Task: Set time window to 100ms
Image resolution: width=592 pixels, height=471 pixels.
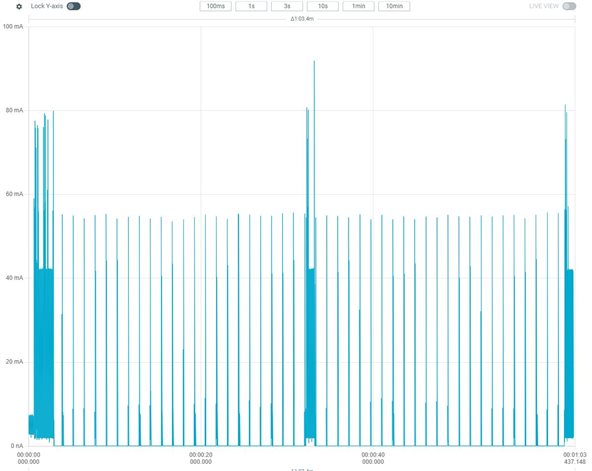Action: tap(216, 6)
